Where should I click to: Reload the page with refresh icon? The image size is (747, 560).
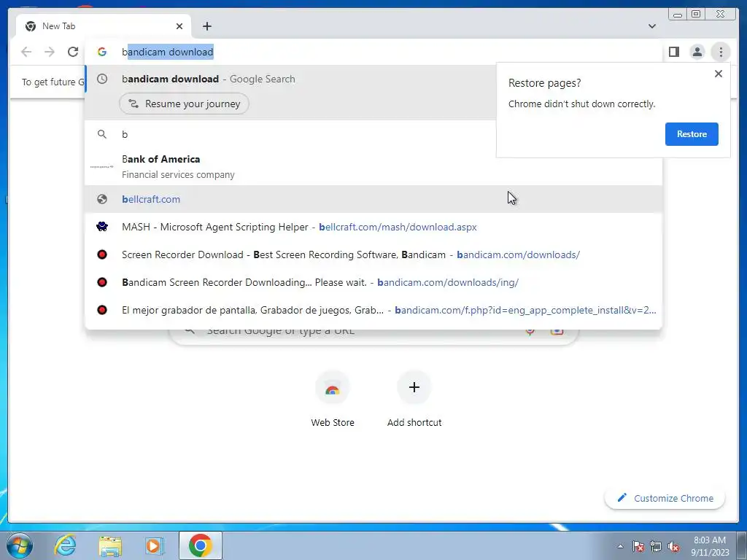(x=73, y=52)
